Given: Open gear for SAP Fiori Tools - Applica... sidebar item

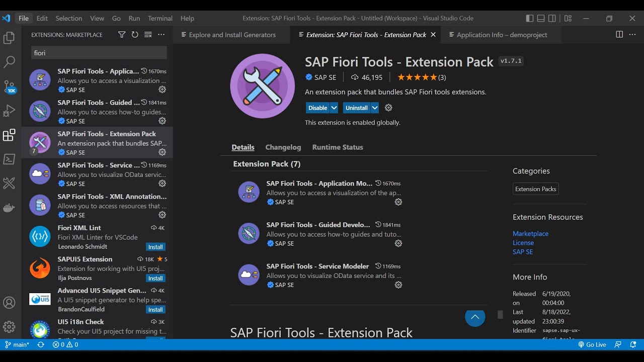Looking at the screenshot, I should 162,89.
